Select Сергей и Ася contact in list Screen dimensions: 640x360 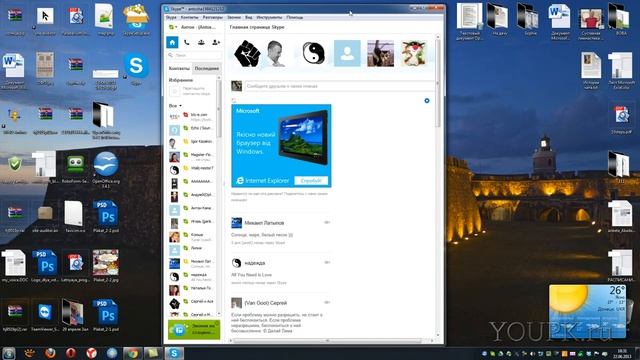(x=192, y=303)
